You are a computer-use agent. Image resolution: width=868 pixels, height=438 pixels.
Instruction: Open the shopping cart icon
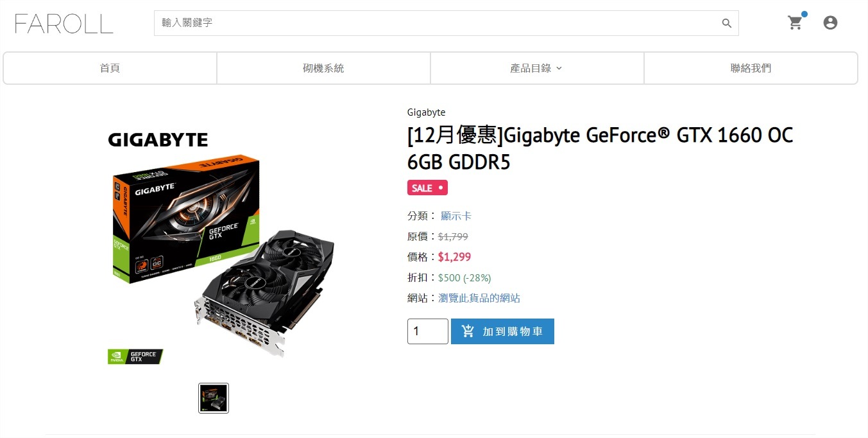point(795,23)
